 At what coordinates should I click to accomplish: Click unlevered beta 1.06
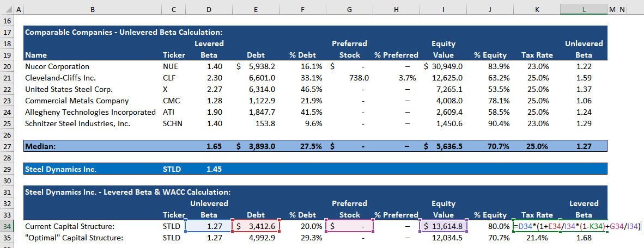click(584, 101)
